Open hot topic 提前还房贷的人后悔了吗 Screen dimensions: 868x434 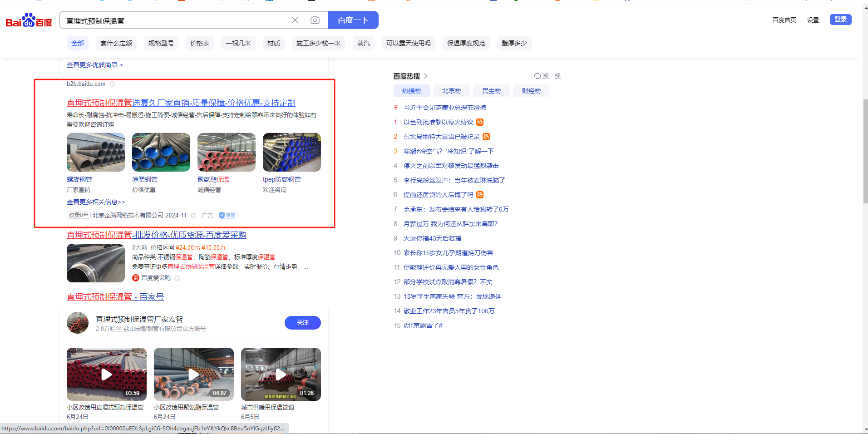[439, 195]
